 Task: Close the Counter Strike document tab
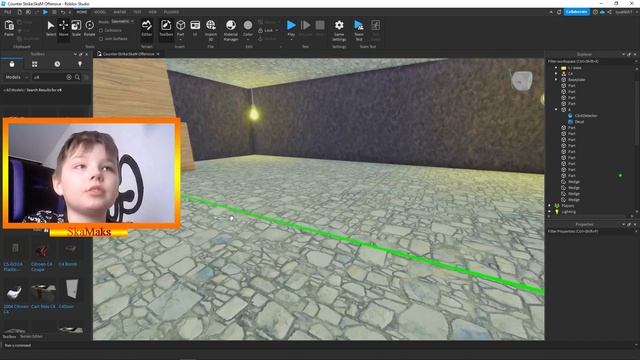(158, 54)
